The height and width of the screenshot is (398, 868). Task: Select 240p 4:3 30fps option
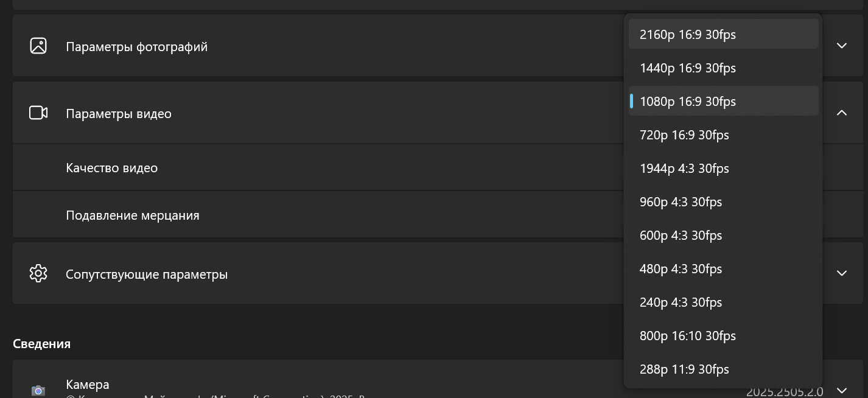pyautogui.click(x=723, y=302)
